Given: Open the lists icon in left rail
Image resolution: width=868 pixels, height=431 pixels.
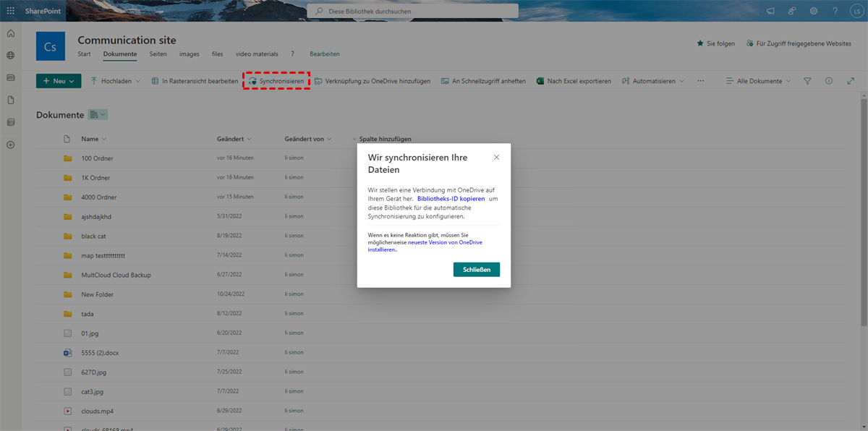Looking at the screenshot, I should [10, 122].
